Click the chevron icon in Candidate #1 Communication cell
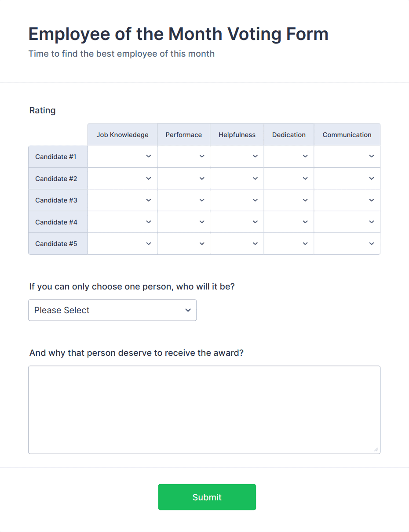 [371, 156]
